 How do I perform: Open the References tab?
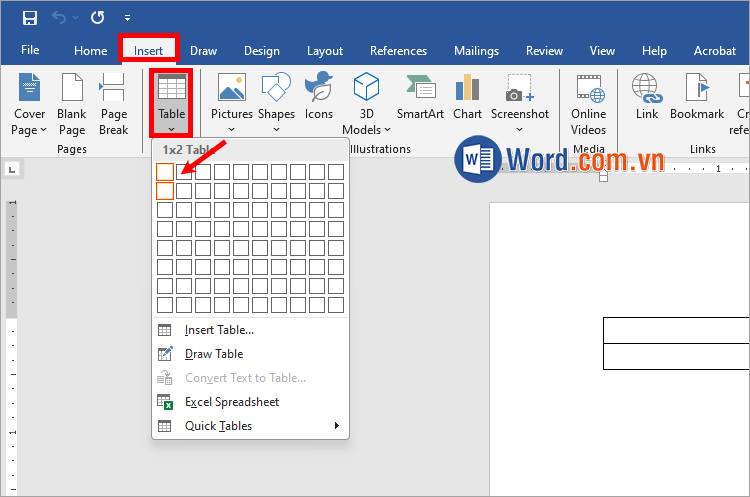398,51
